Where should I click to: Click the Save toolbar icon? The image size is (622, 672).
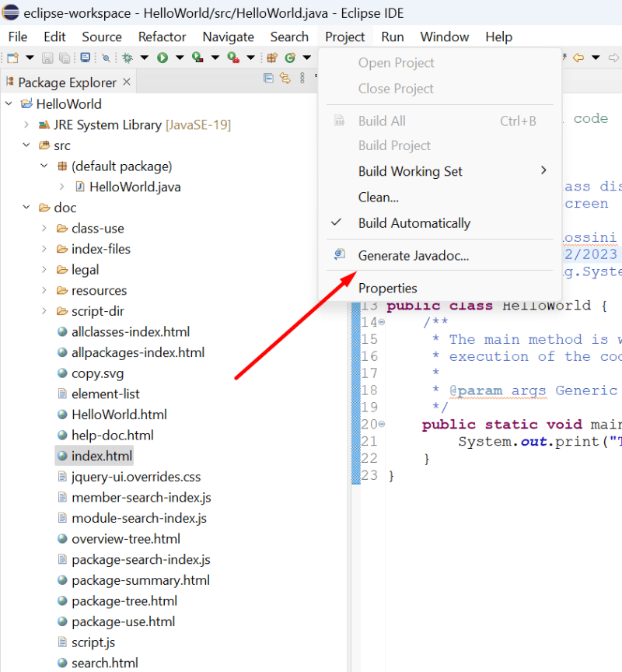coord(47,58)
